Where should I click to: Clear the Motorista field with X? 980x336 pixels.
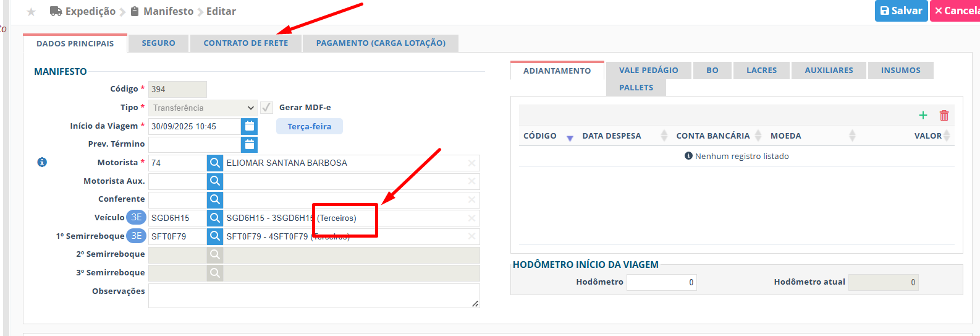[471, 163]
